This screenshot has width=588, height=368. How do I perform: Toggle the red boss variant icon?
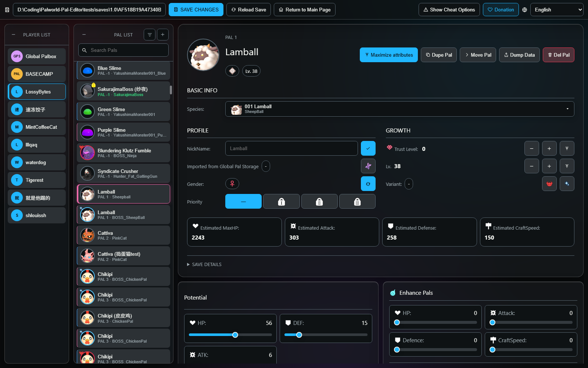click(549, 184)
